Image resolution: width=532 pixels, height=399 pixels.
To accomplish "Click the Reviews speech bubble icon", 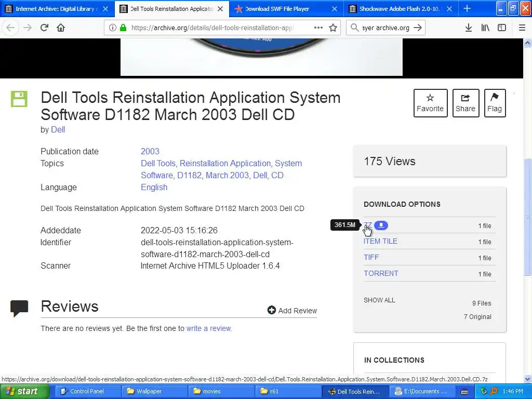I will pos(19,308).
